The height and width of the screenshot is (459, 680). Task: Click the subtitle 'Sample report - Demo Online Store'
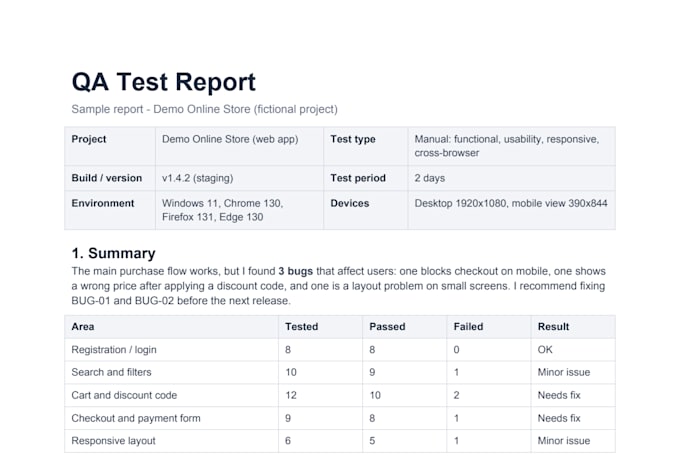(x=204, y=109)
